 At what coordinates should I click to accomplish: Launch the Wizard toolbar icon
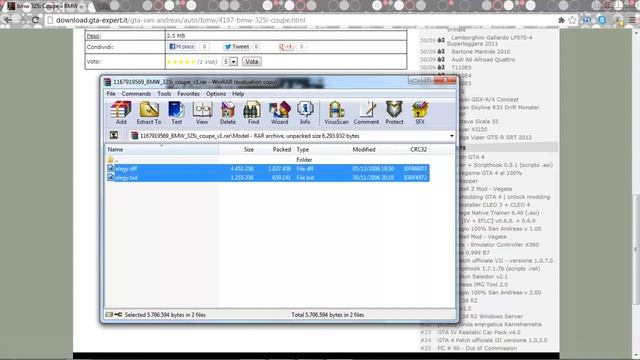(280, 113)
